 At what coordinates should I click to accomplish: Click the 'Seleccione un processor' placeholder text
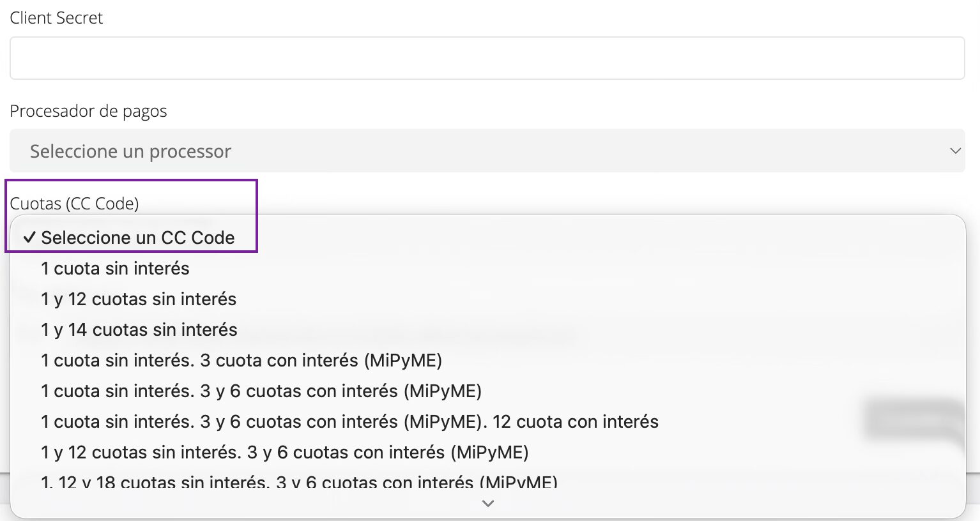click(130, 151)
